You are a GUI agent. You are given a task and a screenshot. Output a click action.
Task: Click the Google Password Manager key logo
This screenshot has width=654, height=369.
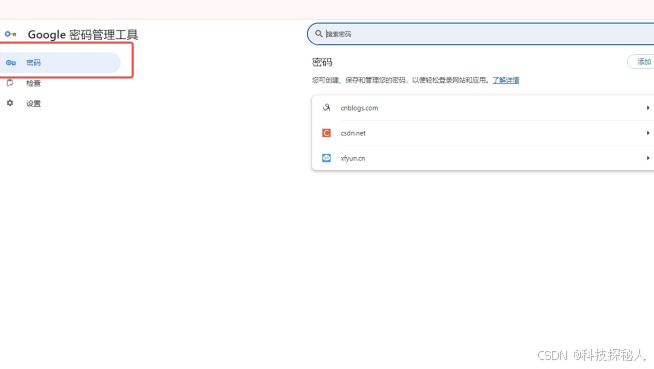[x=10, y=34]
